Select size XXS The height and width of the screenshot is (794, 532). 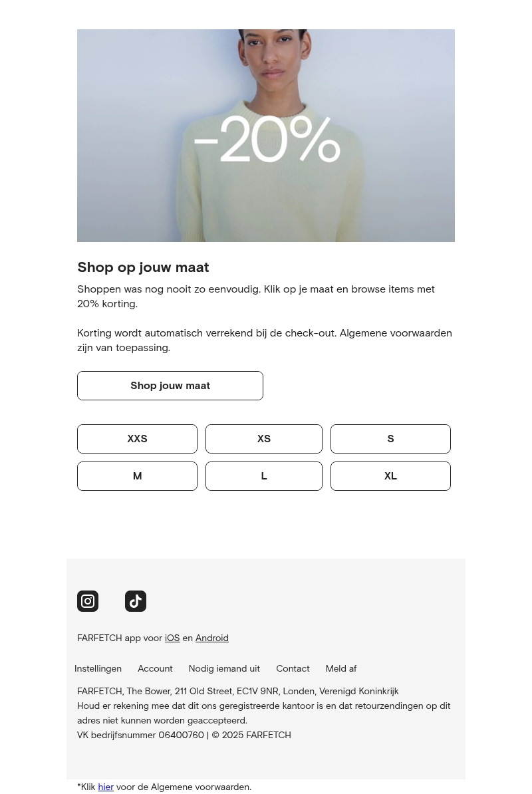[137, 439]
